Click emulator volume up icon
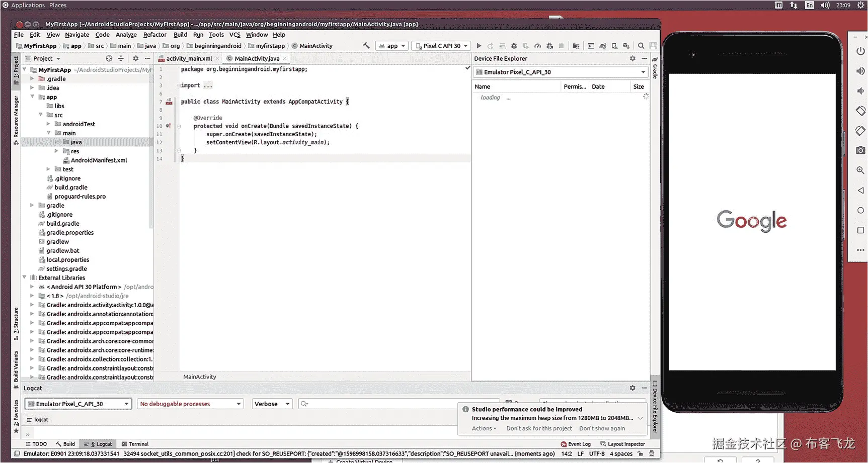The image size is (868, 463). coord(860,71)
